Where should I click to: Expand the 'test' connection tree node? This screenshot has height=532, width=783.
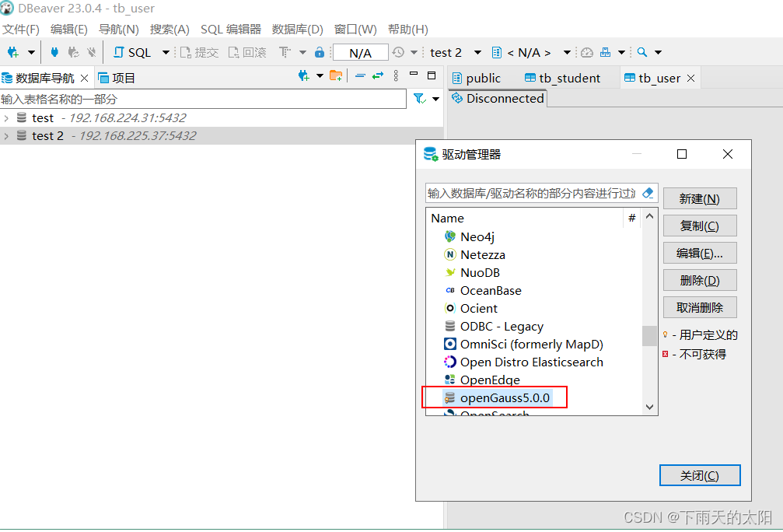click(x=6, y=118)
